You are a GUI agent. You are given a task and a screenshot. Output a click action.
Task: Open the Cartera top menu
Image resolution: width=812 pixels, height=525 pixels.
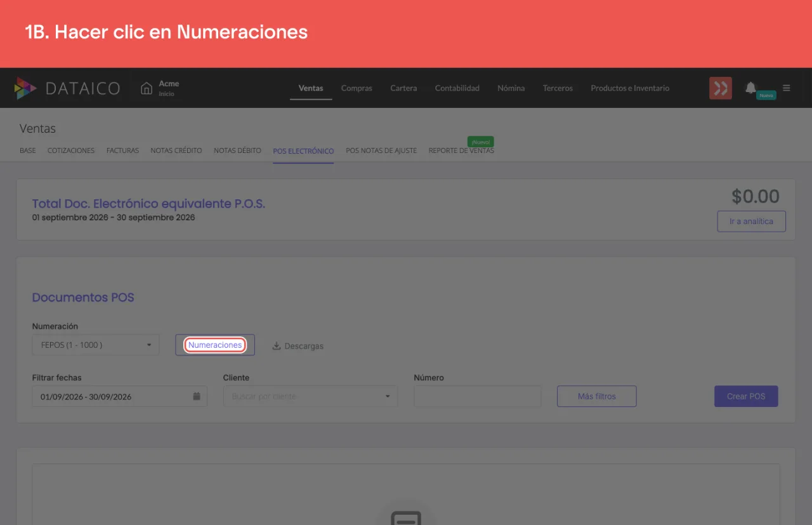[403, 88]
